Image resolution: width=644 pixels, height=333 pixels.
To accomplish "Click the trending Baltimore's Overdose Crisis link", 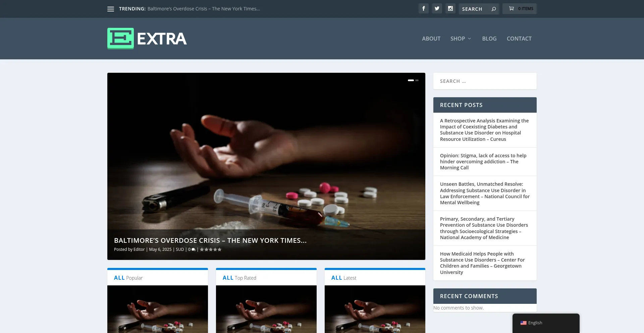I will [204, 9].
